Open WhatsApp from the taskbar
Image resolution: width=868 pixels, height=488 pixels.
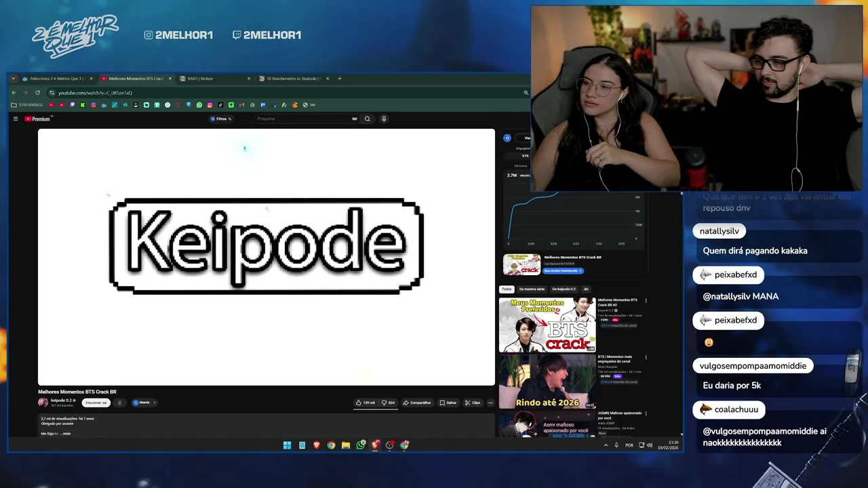(x=361, y=445)
